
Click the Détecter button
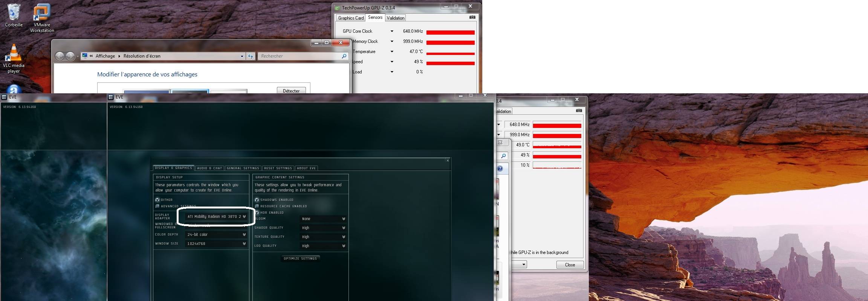coord(291,91)
